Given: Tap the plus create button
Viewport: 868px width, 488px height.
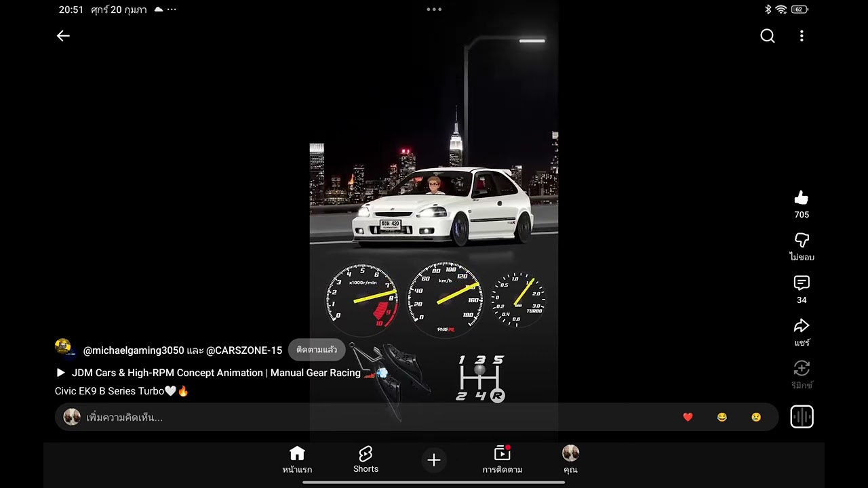Looking at the screenshot, I should point(434,460).
